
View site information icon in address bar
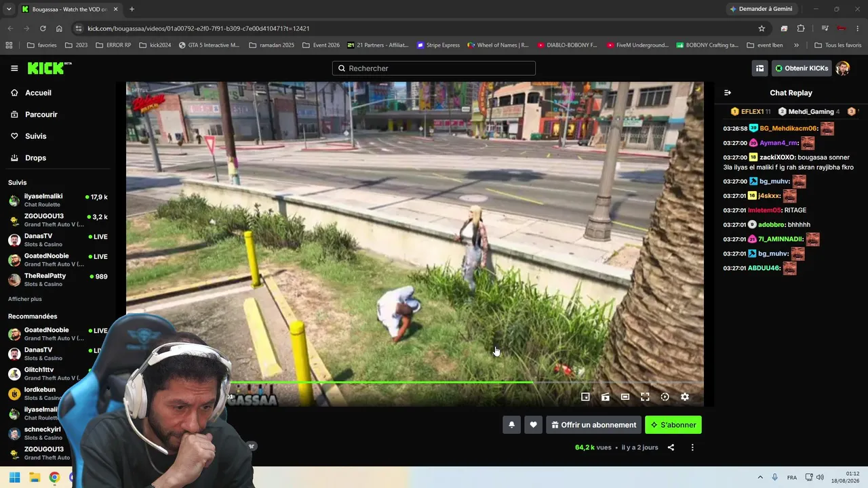[79, 28]
